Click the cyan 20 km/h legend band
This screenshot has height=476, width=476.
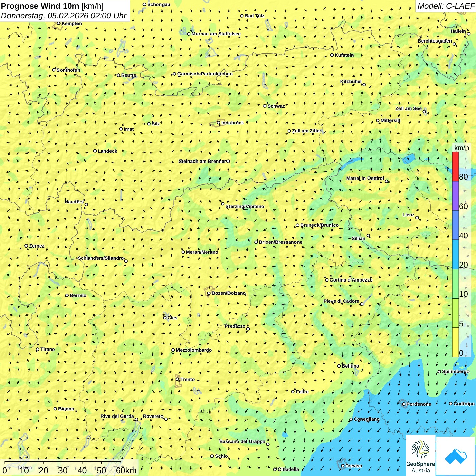(x=455, y=255)
